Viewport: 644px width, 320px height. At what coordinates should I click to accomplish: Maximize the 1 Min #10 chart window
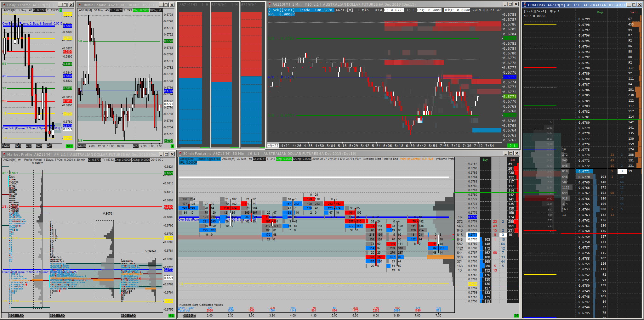[x=510, y=4]
